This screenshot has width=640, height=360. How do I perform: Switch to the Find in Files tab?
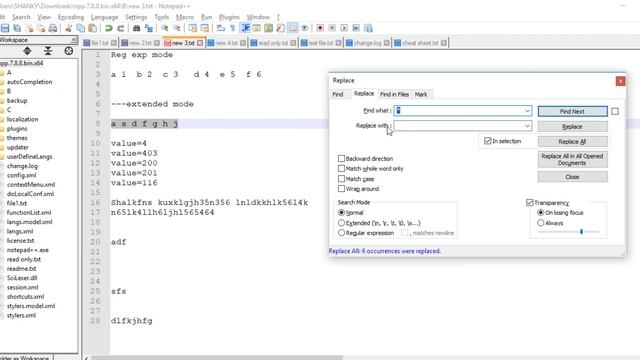(x=394, y=94)
